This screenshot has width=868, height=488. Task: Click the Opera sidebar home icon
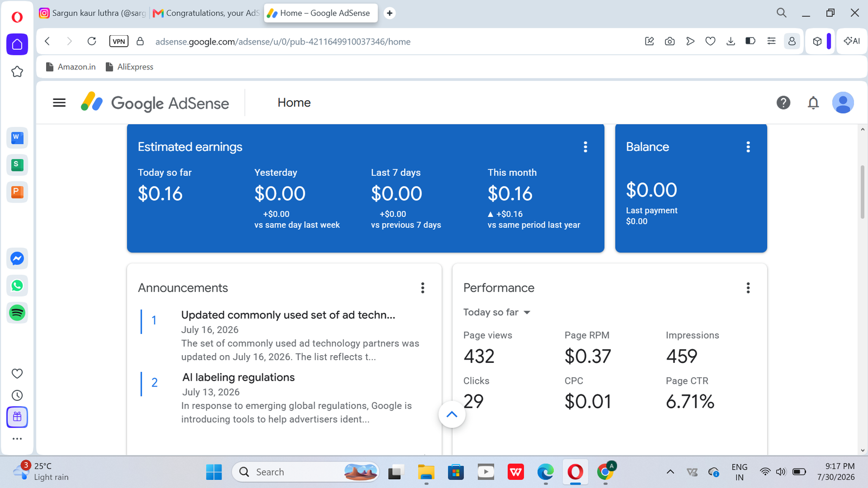tap(17, 44)
